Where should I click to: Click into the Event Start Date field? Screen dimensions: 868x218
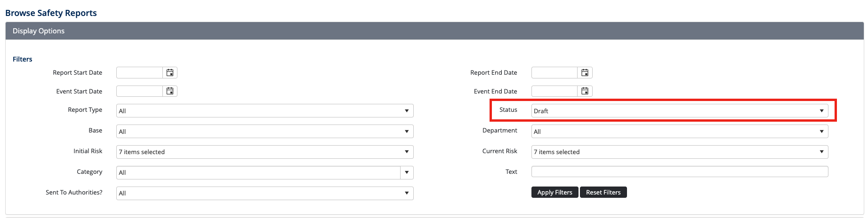(139, 91)
